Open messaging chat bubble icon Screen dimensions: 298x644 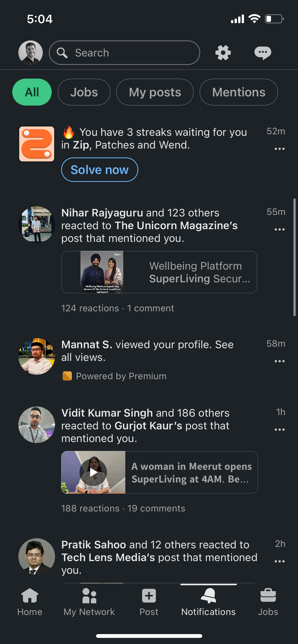(x=263, y=53)
